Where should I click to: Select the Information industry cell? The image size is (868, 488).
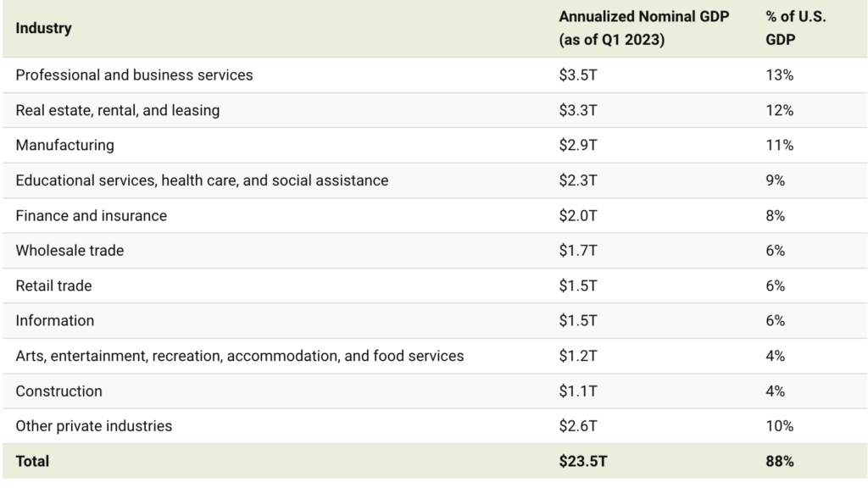click(x=55, y=321)
